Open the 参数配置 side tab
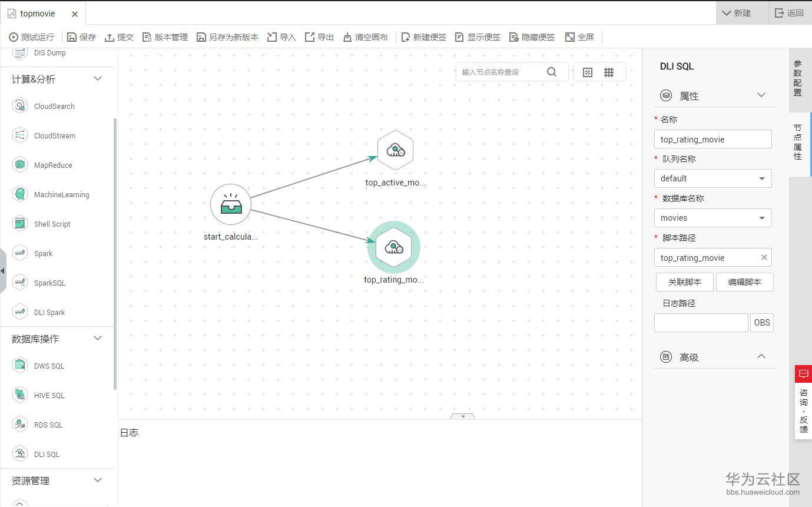Image resolution: width=812 pixels, height=507 pixels. pyautogui.click(x=798, y=78)
